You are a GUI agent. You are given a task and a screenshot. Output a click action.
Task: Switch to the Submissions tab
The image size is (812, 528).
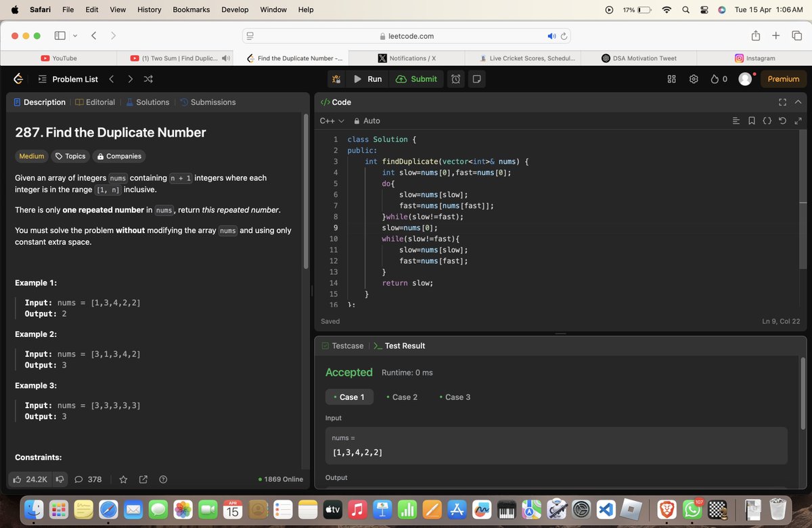pyautogui.click(x=208, y=102)
